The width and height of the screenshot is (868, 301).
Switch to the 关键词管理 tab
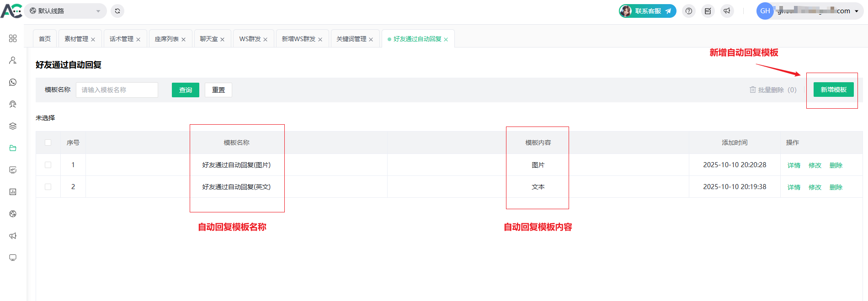[x=351, y=39]
